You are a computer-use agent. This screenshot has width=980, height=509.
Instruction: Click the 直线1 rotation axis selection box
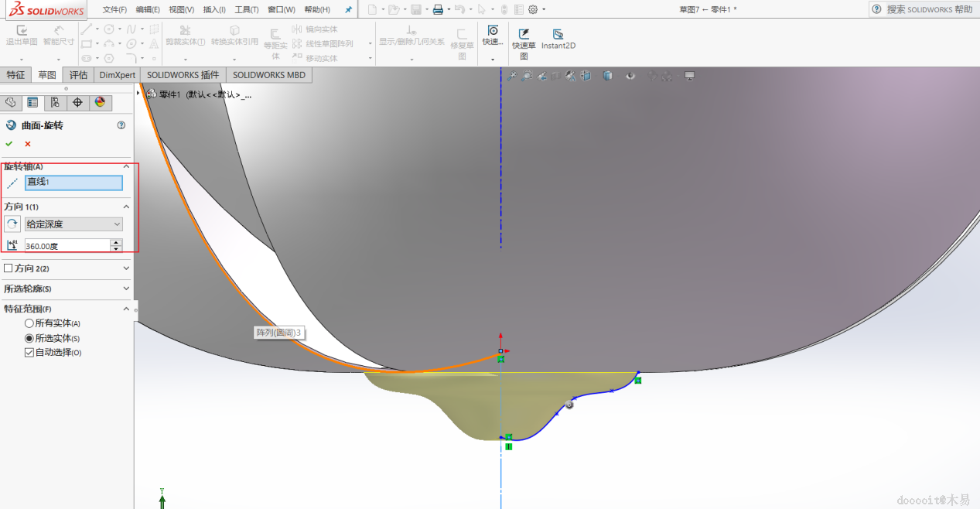pyautogui.click(x=73, y=183)
